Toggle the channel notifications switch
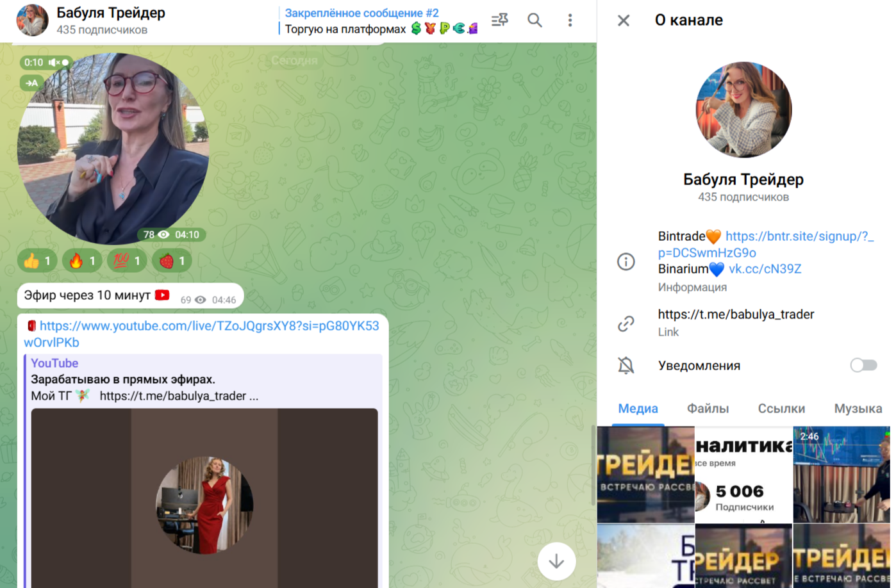This screenshot has width=896, height=588. pos(863,365)
